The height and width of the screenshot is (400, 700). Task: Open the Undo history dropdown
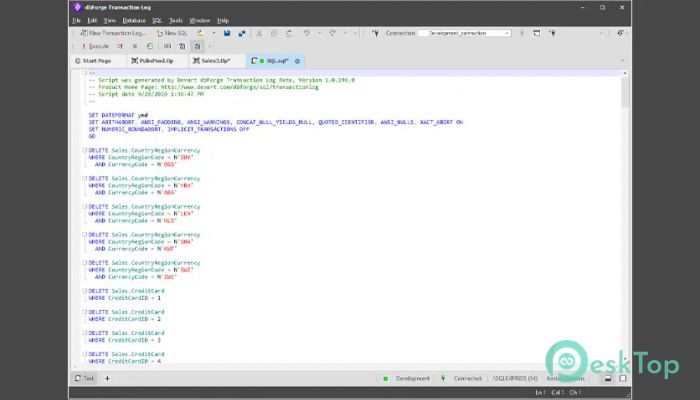(x=319, y=33)
